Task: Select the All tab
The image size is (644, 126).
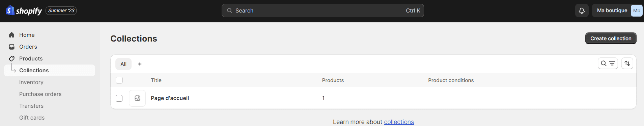Action: (123, 64)
